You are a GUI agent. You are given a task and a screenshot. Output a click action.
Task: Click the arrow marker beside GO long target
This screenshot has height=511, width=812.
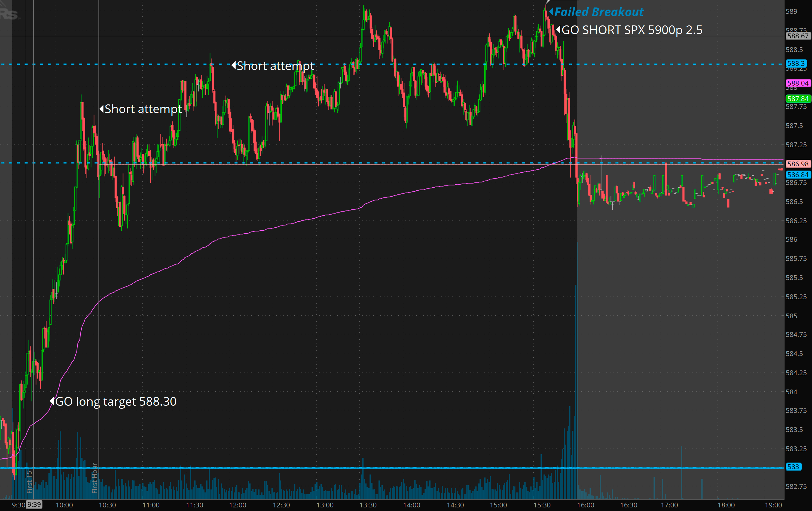tap(52, 401)
